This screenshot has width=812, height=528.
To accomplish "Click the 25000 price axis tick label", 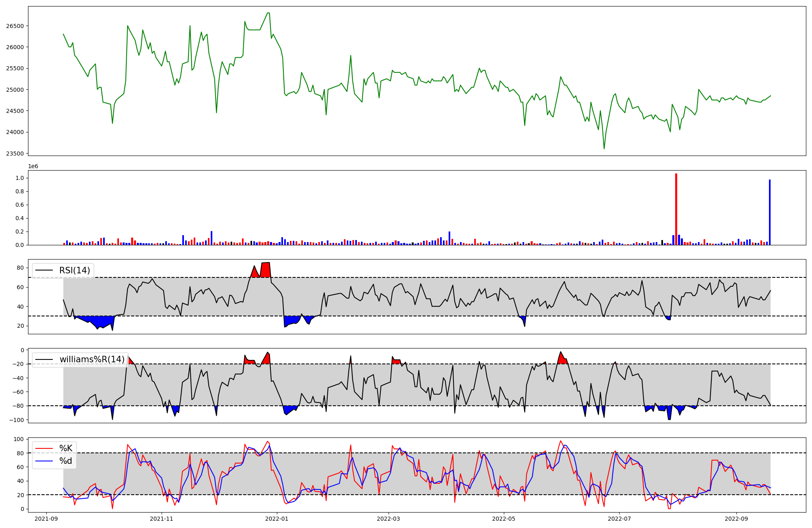I will [x=15, y=90].
